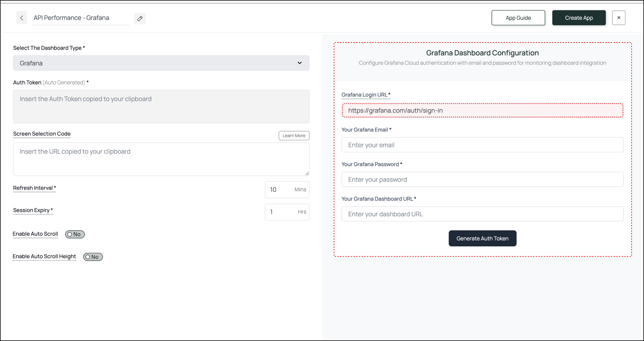The height and width of the screenshot is (341, 644).
Task: Close the app setup with X icon
Action: (619, 18)
